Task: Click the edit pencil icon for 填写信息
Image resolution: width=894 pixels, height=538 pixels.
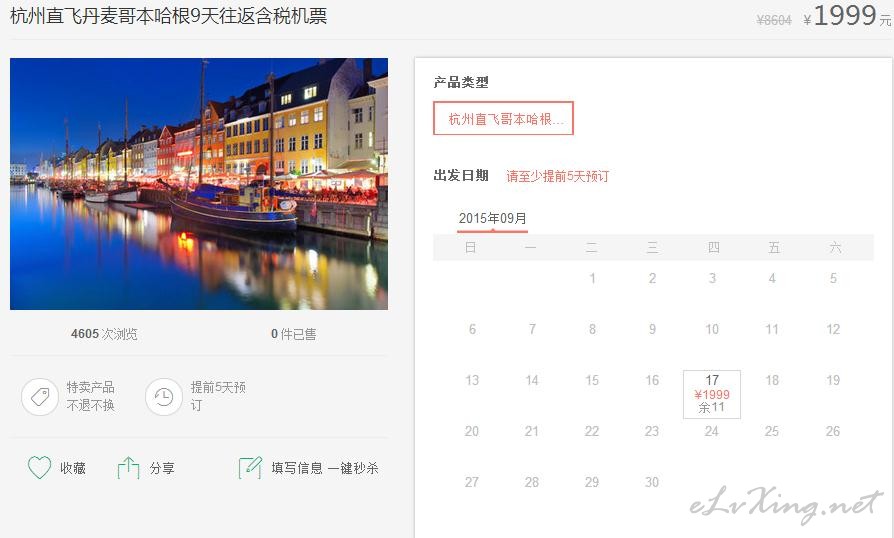Action: [x=250, y=468]
